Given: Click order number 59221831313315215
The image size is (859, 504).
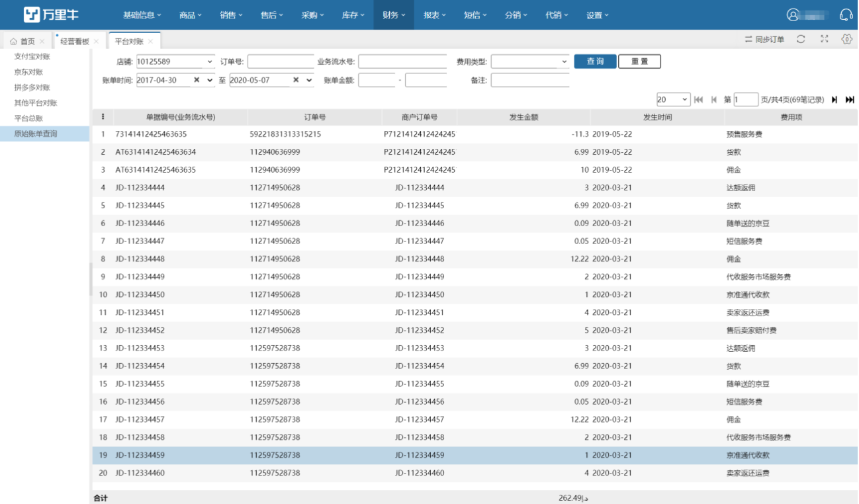Looking at the screenshot, I should pyautogui.click(x=285, y=134).
